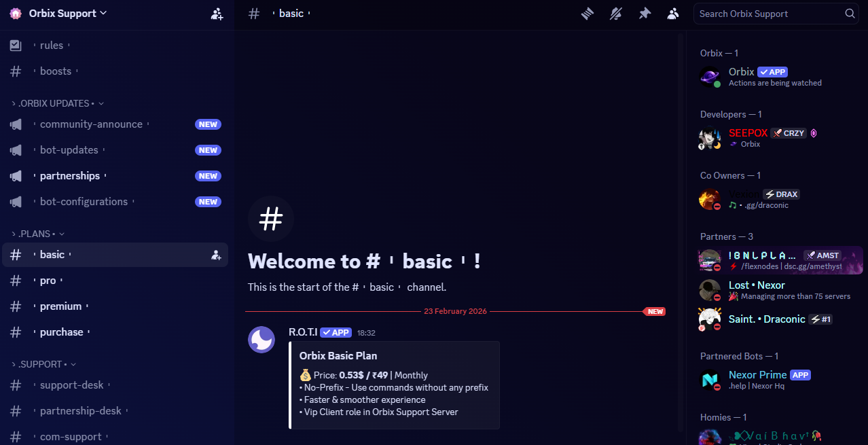The height and width of the screenshot is (445, 868).
Task: Click the purple boost gem beside SEEPOX
Action: 814,133
